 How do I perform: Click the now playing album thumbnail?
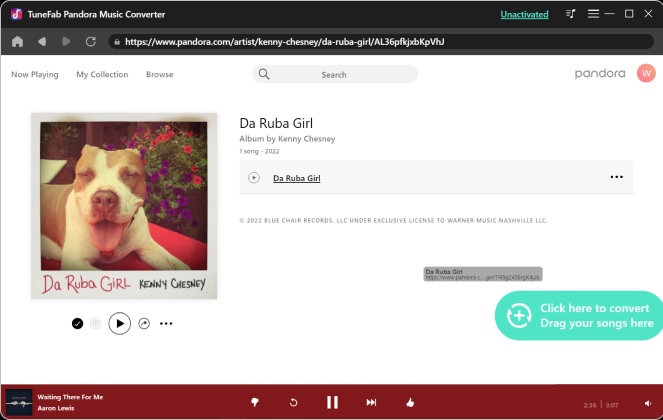[x=19, y=402]
